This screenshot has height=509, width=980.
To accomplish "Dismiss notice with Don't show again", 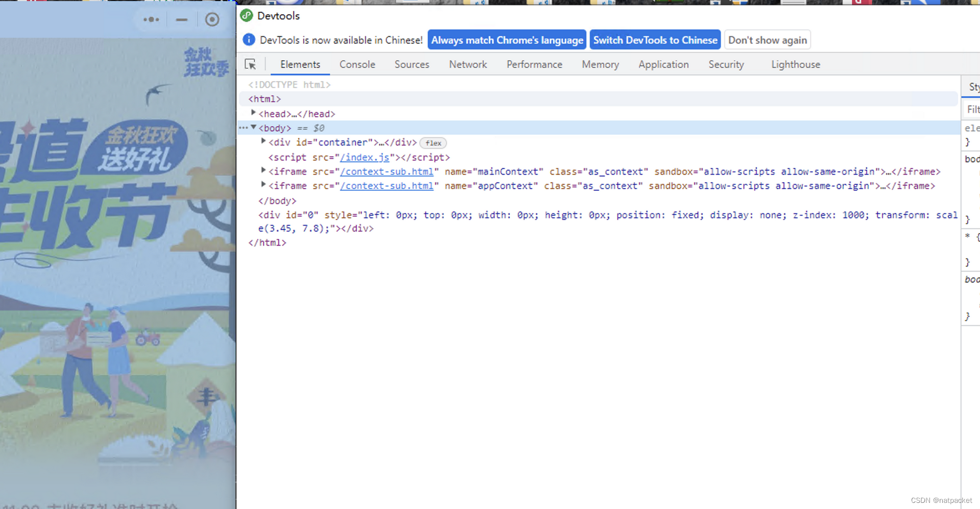I will click(x=768, y=40).
